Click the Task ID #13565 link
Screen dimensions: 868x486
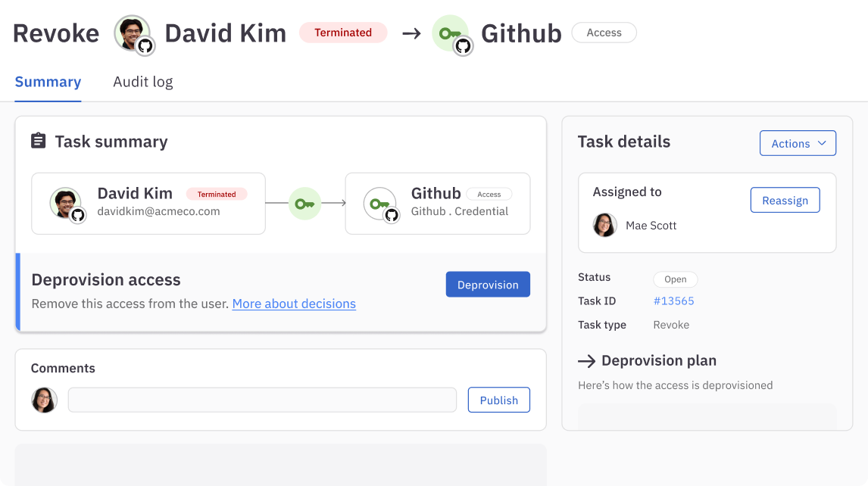[674, 301]
